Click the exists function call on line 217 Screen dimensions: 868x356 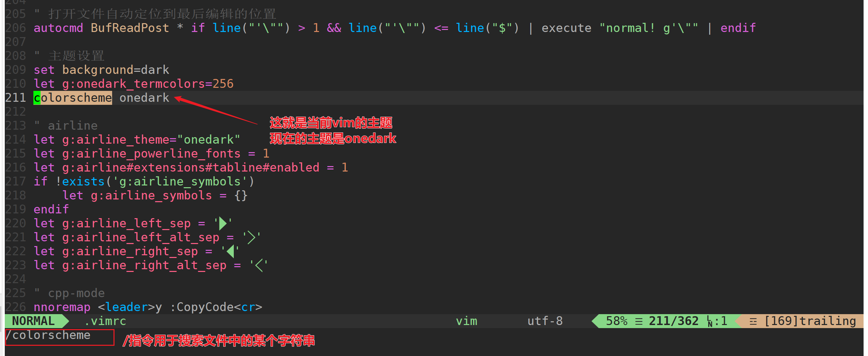tap(83, 181)
